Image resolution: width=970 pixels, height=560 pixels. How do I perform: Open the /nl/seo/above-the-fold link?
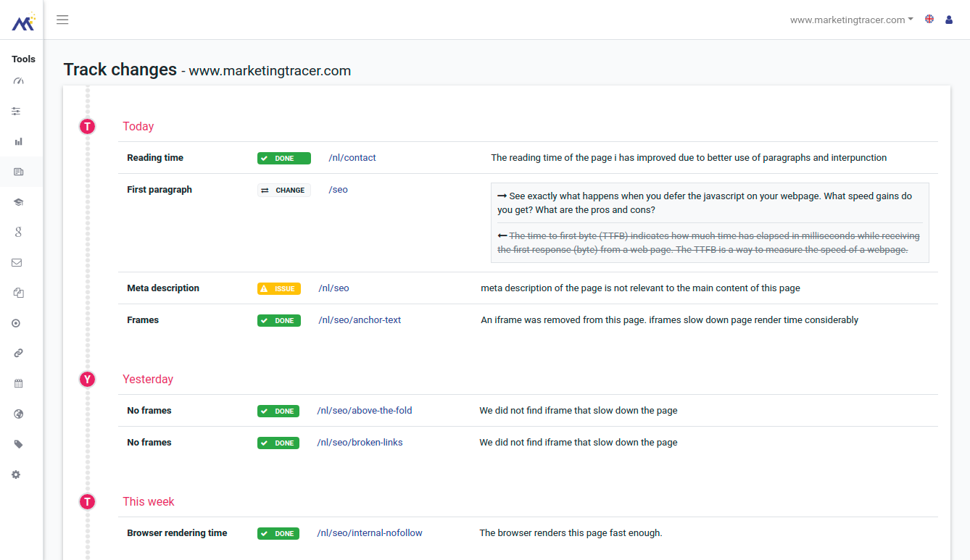pyautogui.click(x=365, y=411)
